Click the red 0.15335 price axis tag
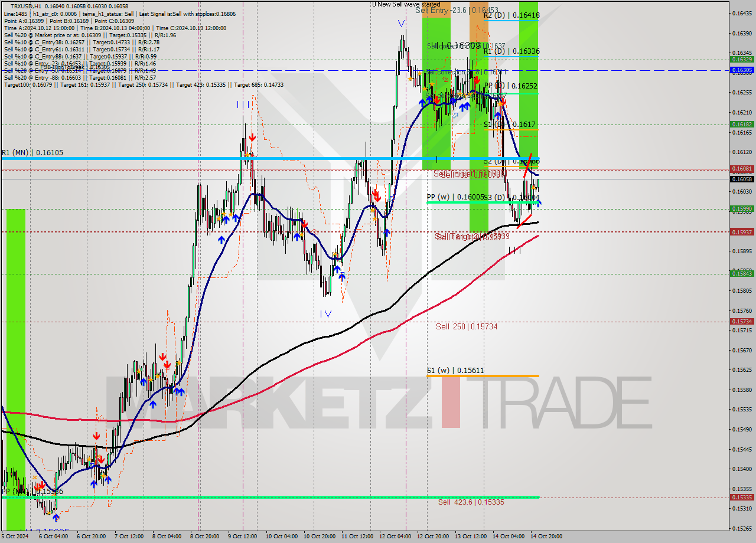The width and height of the screenshot is (756, 543). pyautogui.click(x=742, y=497)
